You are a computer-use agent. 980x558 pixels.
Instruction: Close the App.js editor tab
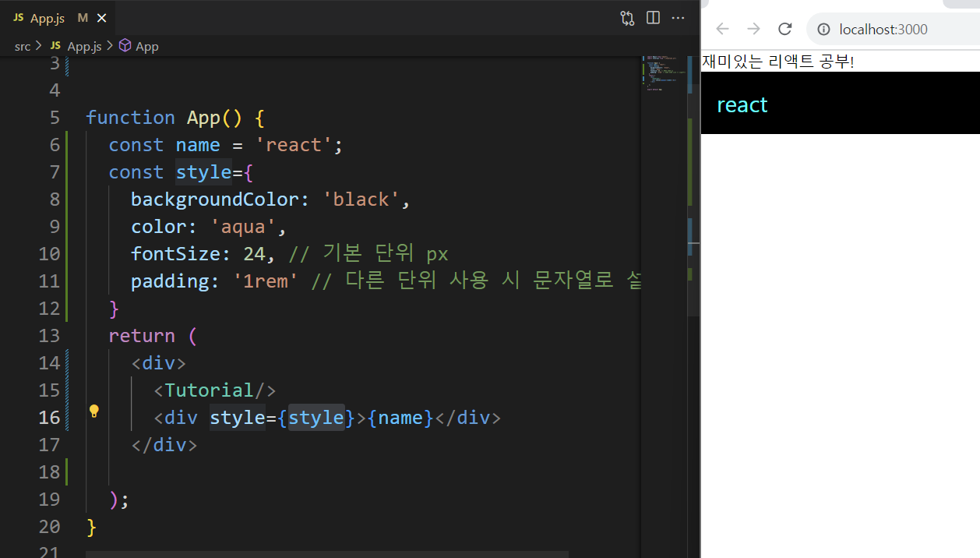(102, 18)
